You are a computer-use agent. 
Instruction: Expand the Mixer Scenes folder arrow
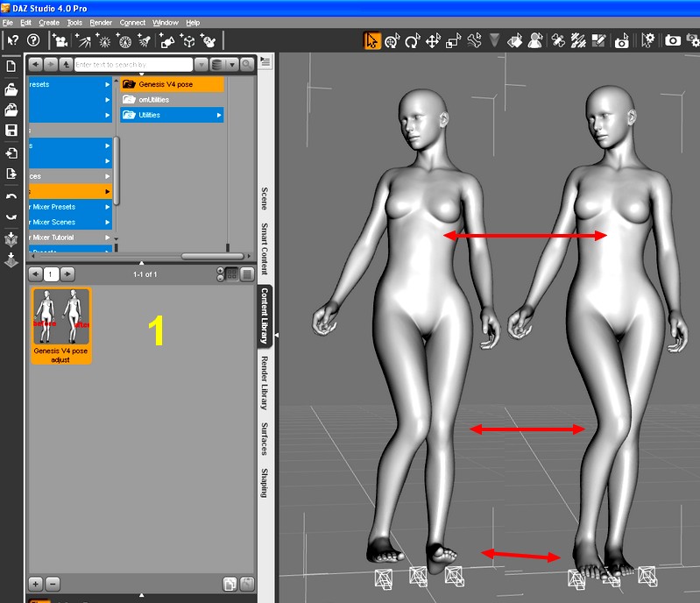[107, 222]
